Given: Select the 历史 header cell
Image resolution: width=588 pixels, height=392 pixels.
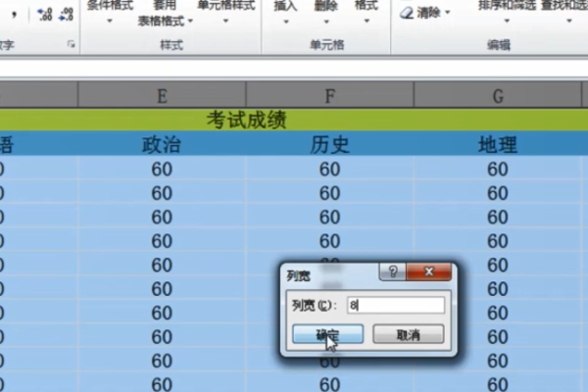Looking at the screenshot, I should click(x=330, y=144).
